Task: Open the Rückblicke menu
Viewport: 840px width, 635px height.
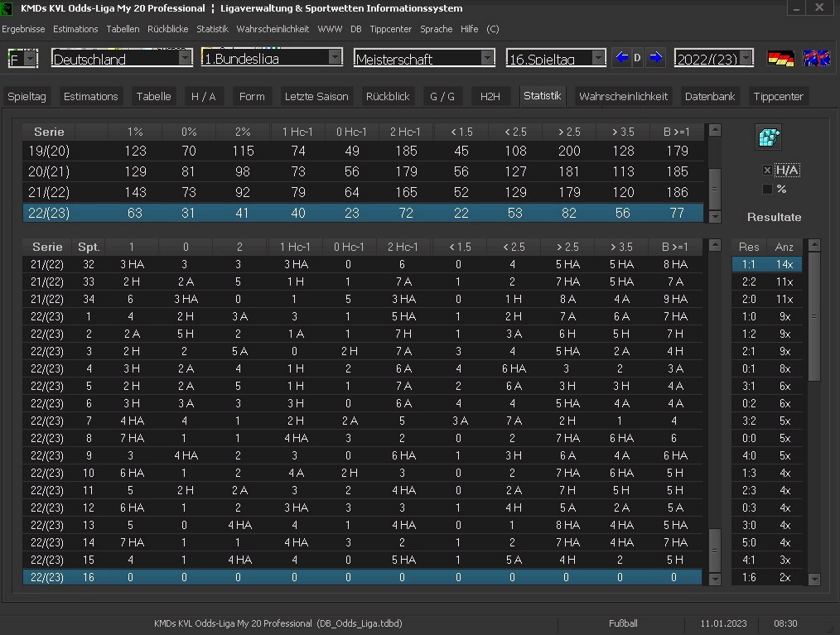Action: pos(167,29)
